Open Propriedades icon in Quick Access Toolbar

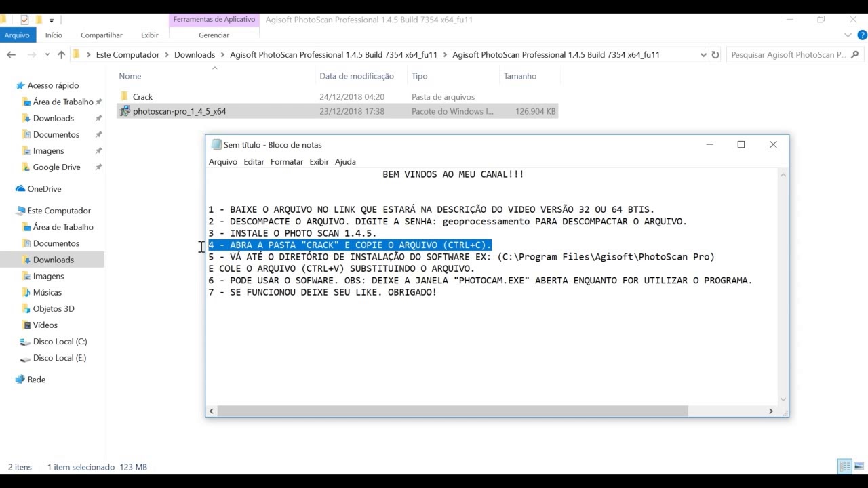tap(24, 20)
